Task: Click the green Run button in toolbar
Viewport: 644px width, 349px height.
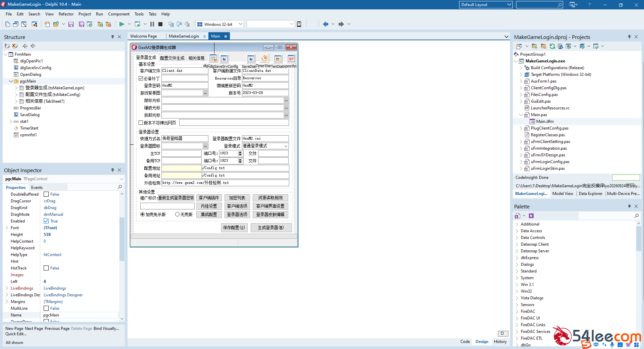Action: 122,24
